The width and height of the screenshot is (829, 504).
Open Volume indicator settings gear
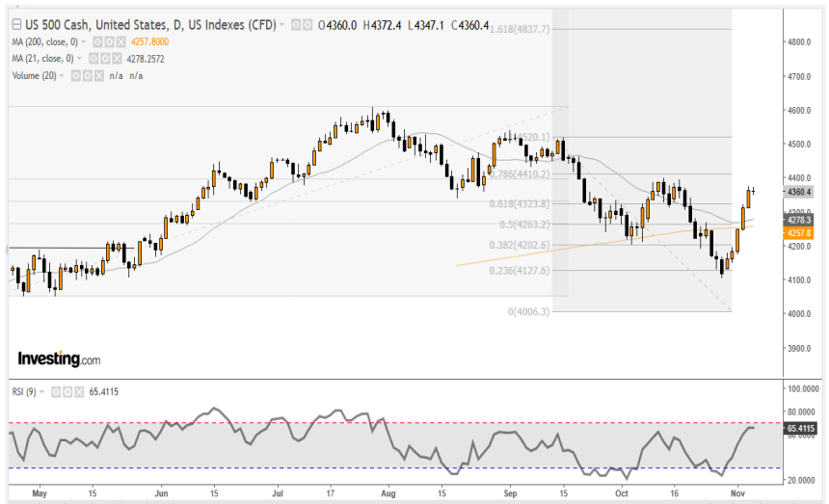[88, 75]
